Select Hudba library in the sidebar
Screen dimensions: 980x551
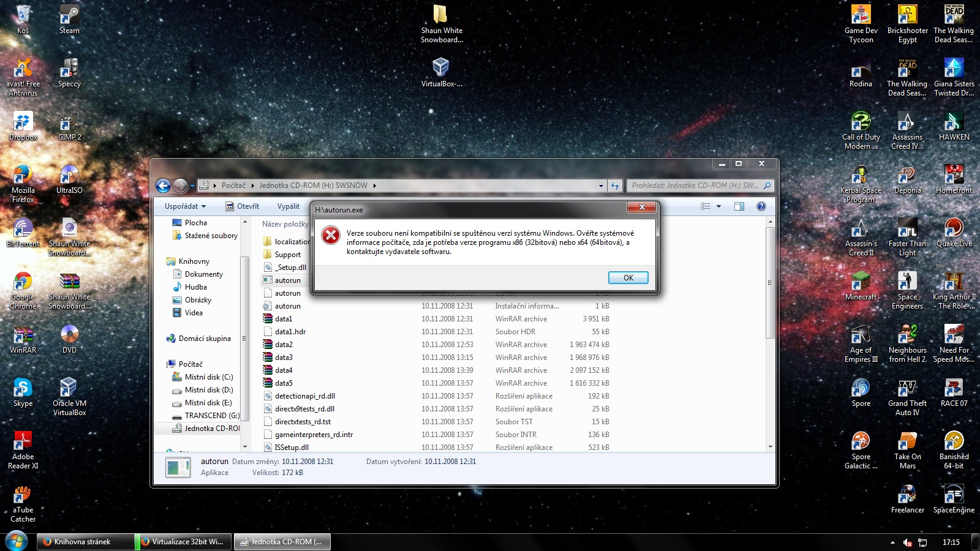tap(195, 287)
